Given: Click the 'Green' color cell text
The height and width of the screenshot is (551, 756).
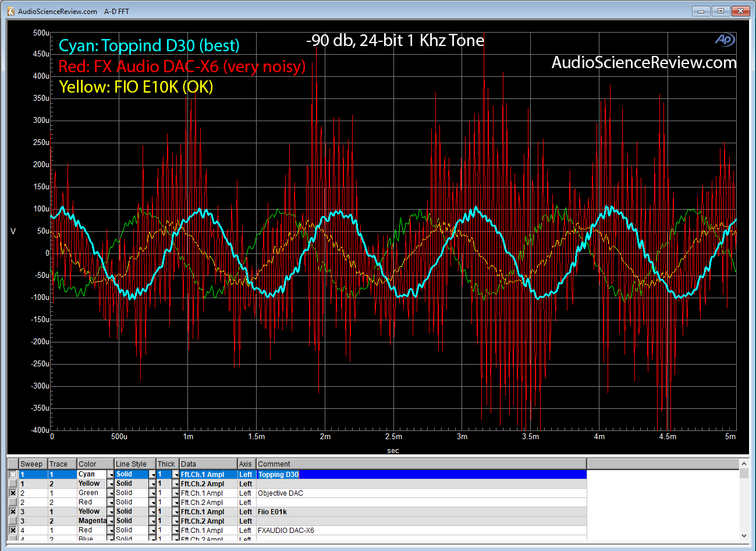Looking at the screenshot, I should [x=88, y=493].
